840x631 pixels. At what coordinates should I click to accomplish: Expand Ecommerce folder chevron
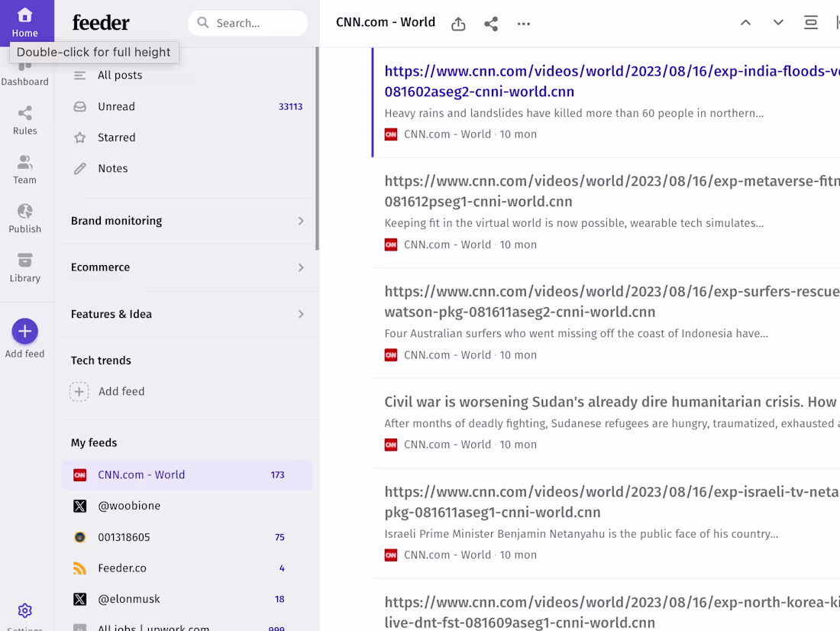(x=301, y=267)
